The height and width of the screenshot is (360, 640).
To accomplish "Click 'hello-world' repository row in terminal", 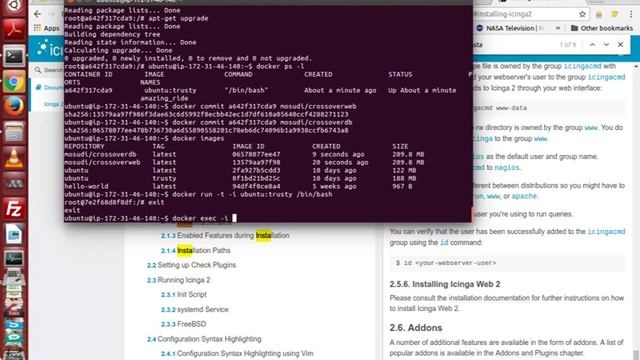I will (x=86, y=187).
